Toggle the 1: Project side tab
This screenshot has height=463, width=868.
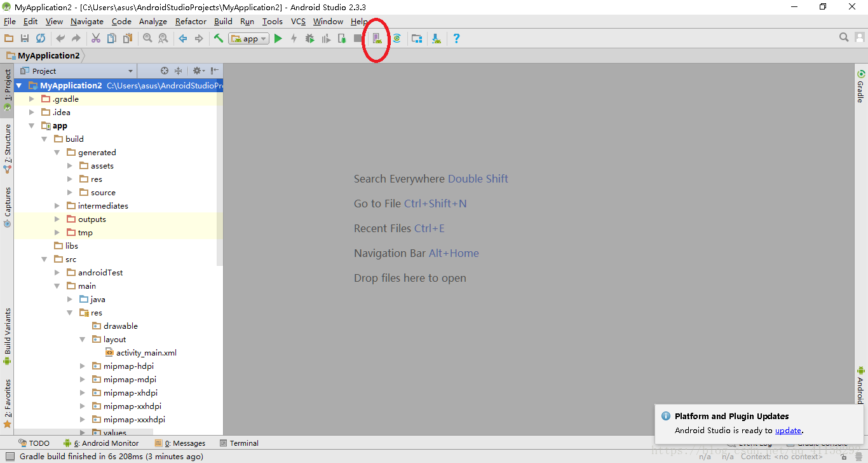tap(8, 90)
